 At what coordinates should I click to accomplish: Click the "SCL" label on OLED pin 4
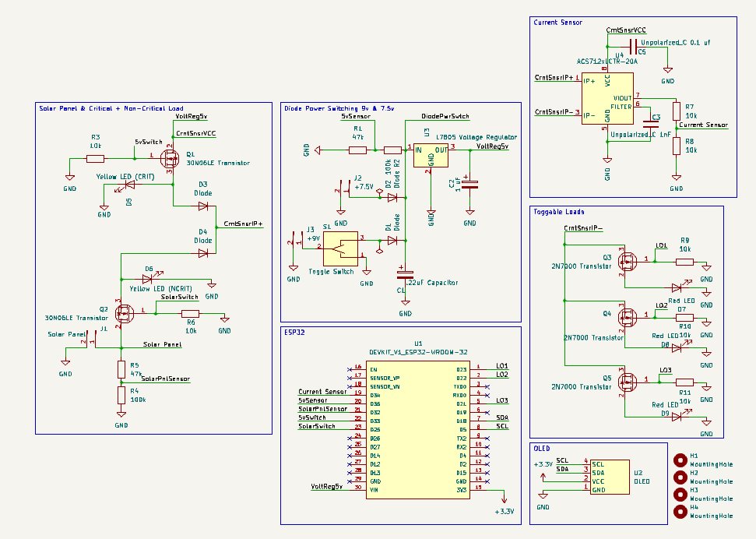click(x=562, y=460)
